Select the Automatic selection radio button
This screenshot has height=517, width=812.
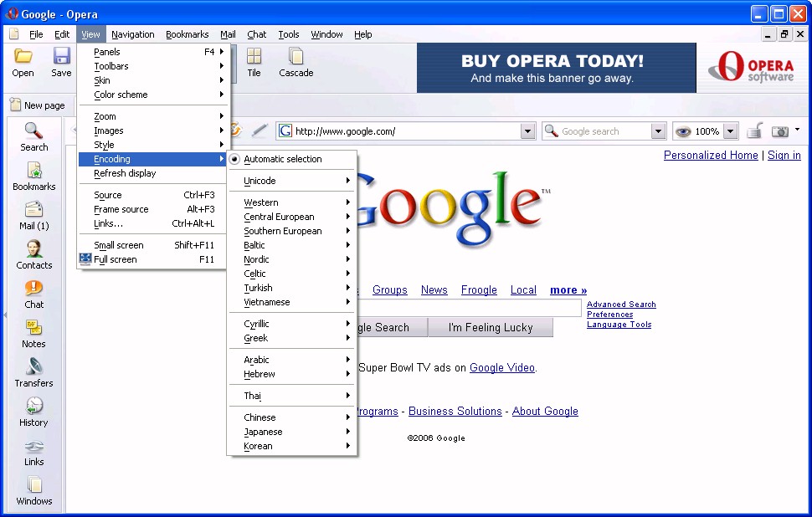pyautogui.click(x=234, y=159)
